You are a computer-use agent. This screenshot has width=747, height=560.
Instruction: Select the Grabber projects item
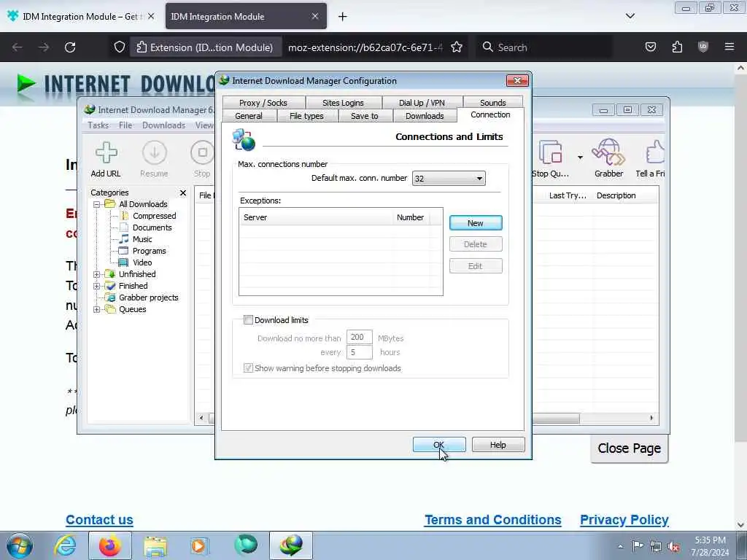point(148,297)
